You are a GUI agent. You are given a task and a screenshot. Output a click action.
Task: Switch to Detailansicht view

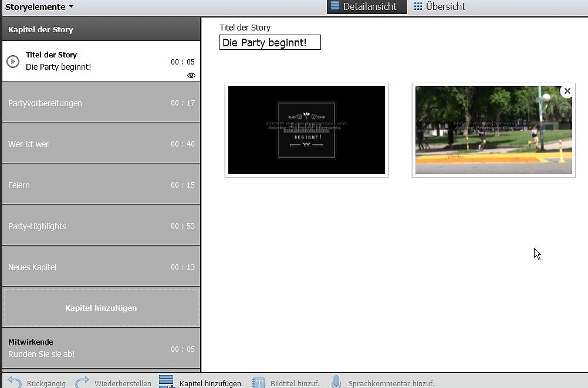pyautogui.click(x=367, y=7)
